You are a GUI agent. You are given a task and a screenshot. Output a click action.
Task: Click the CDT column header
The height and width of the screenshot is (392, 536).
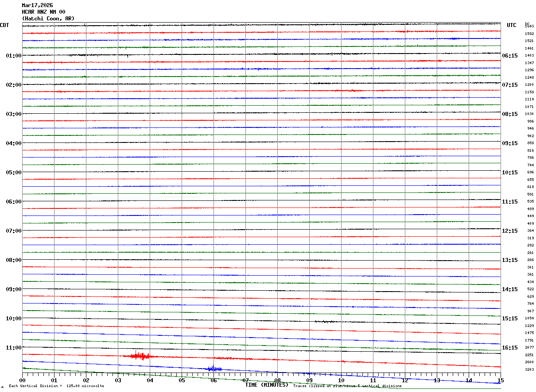[4, 25]
